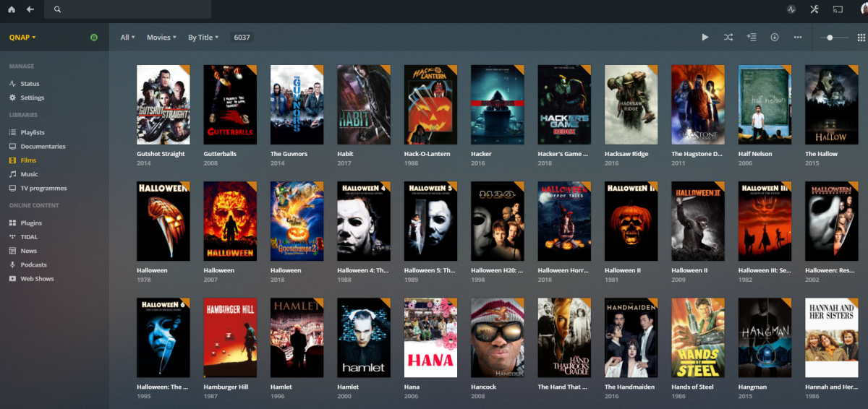Open Hacksaw Ridge poster
The height and width of the screenshot is (409, 868).
(x=631, y=105)
